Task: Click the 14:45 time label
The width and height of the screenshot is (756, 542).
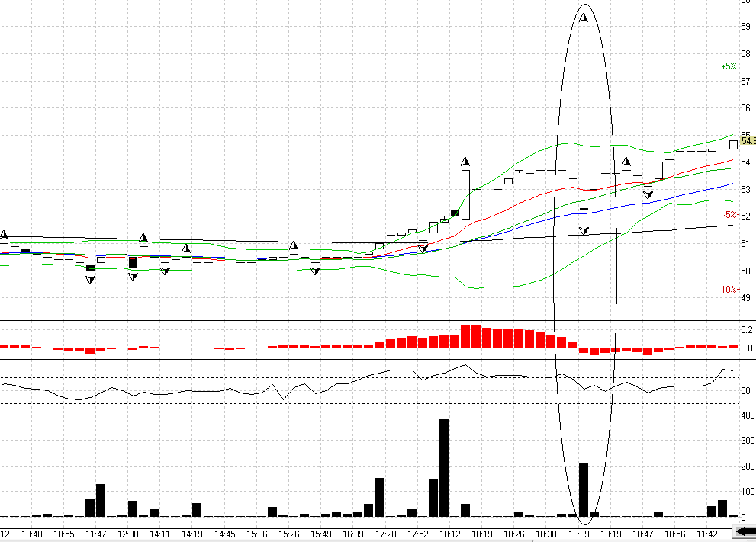Action: (x=225, y=534)
